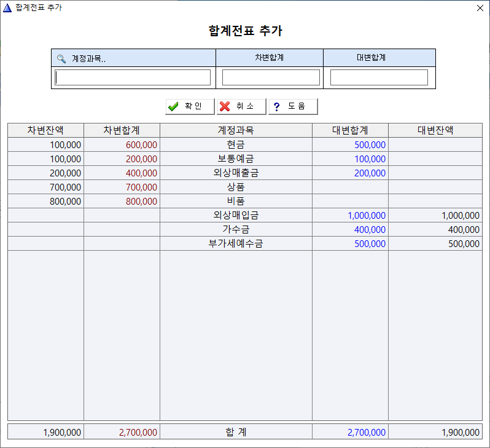Image resolution: width=490 pixels, height=448 pixels.
Task: Click the 대변합계 table column header
Action: pyautogui.click(x=351, y=130)
